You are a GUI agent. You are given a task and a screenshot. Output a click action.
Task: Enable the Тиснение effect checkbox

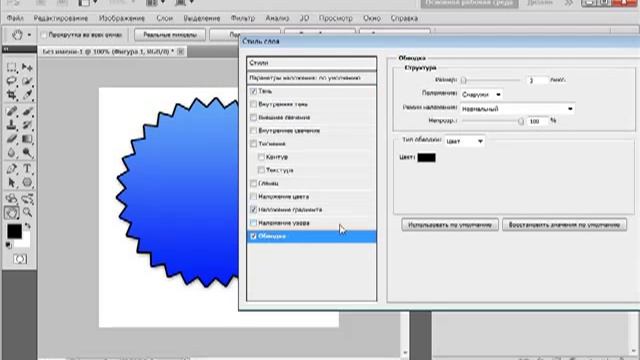[253, 144]
